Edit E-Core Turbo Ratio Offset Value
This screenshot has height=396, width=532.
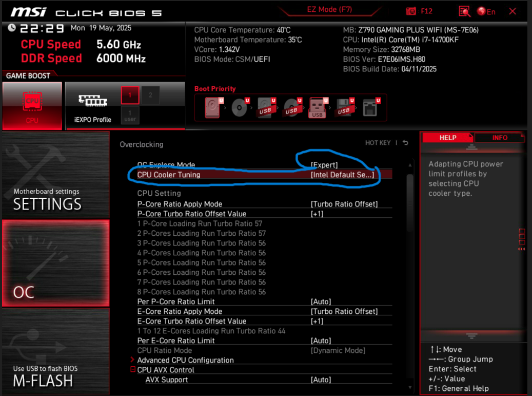pyautogui.click(x=265, y=321)
